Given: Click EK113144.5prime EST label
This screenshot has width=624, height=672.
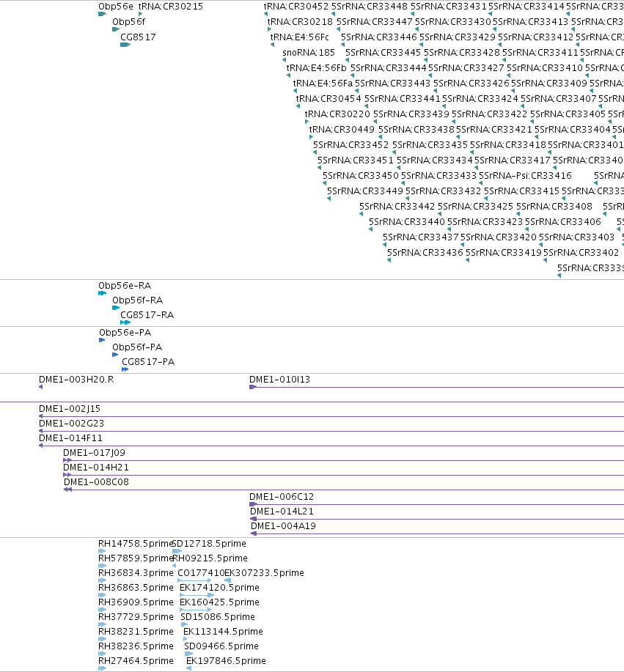Looking at the screenshot, I should (x=223, y=632).
